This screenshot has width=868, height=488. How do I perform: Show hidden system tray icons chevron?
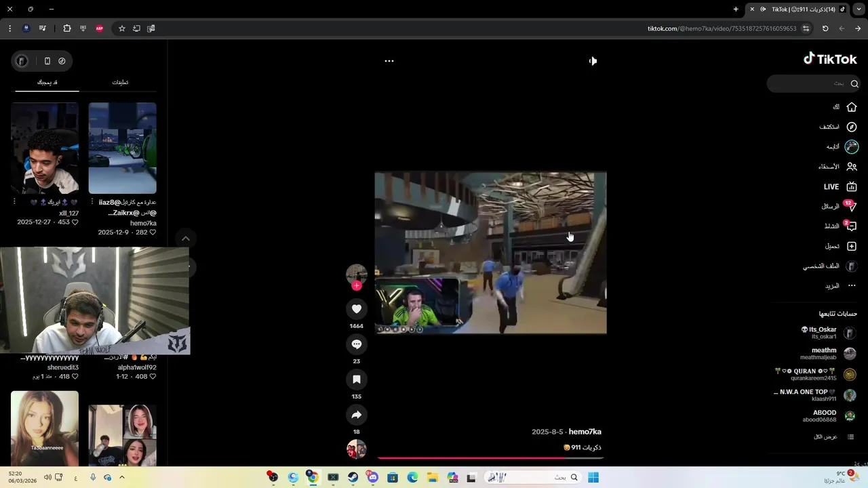[x=122, y=477]
